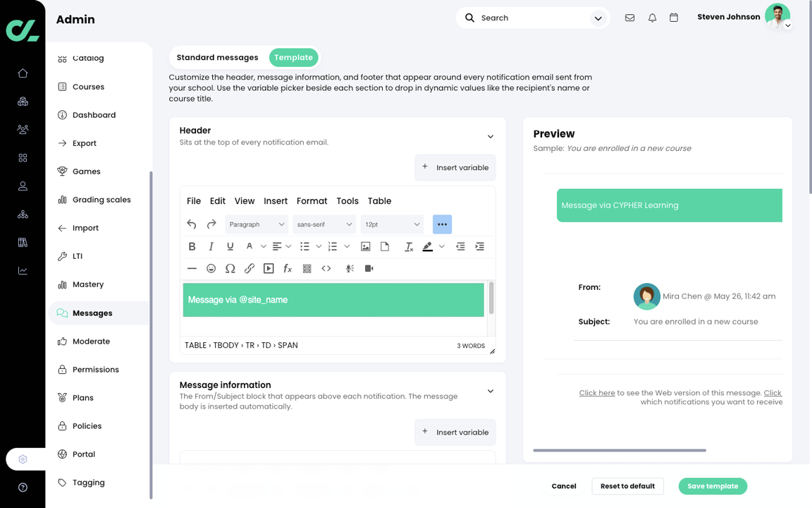Record video with the camera icon
The width and height of the screenshot is (812, 508).
click(369, 269)
